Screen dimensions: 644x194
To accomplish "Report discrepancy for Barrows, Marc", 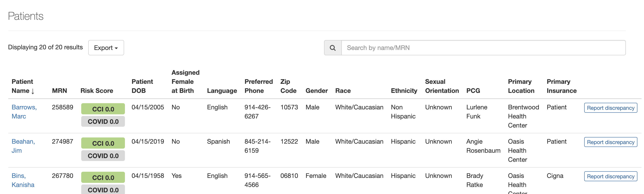I will point(610,108).
